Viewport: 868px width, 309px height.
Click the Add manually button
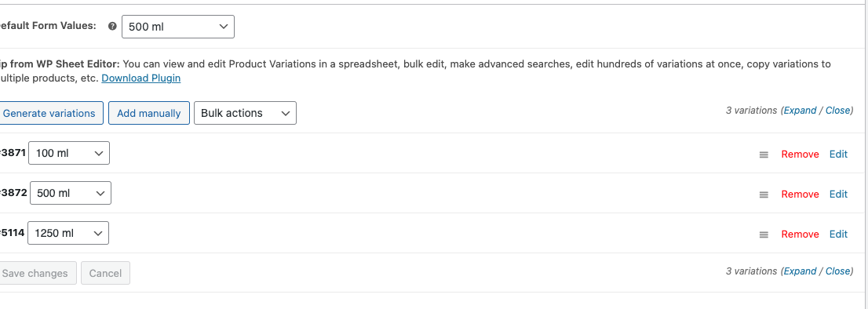pos(149,113)
